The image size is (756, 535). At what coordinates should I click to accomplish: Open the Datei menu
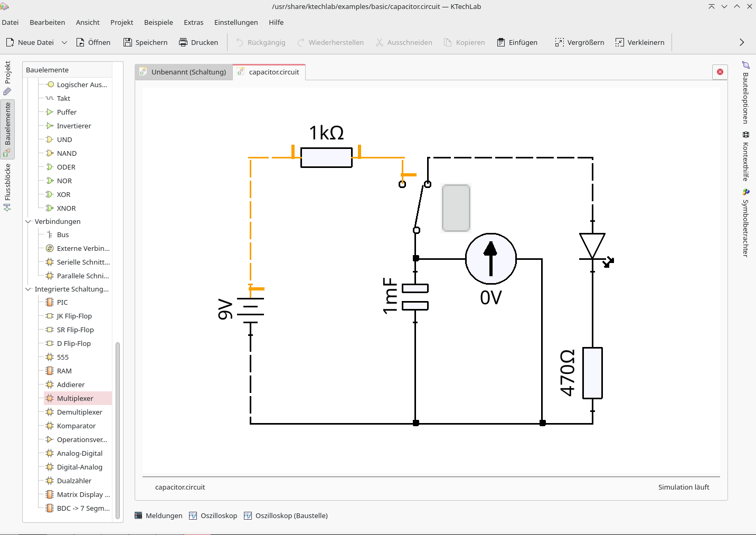10,22
